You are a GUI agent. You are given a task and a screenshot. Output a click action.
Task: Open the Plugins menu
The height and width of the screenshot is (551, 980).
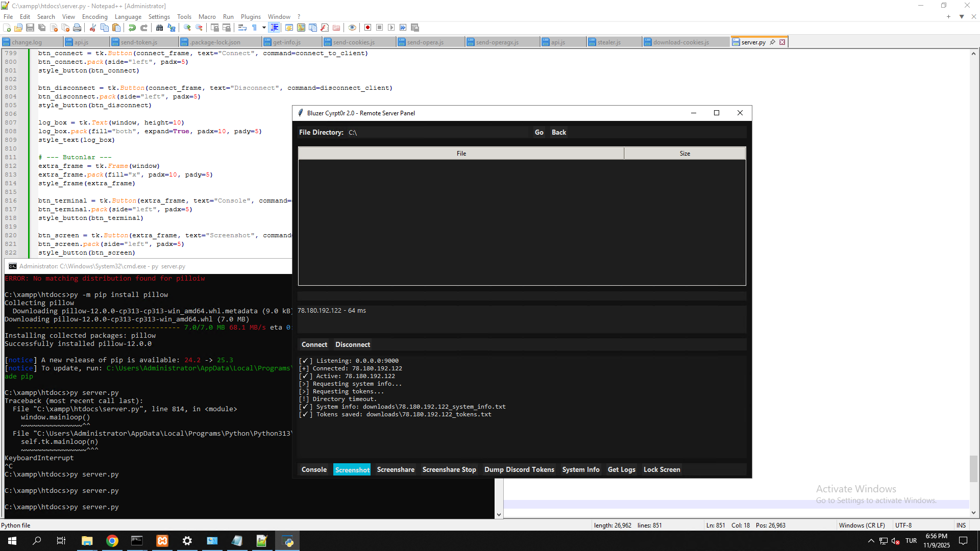coord(251,17)
